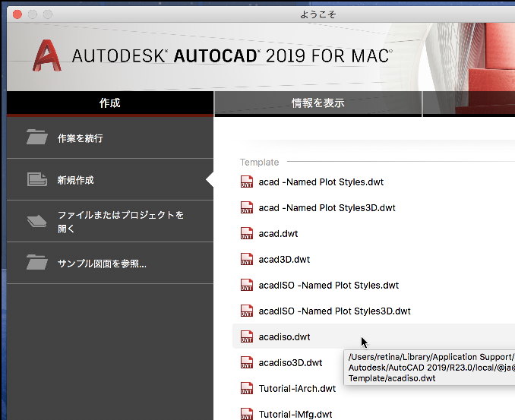Switch to the 情報を表示 tab
Screen dimensions: 515x420
pos(318,103)
